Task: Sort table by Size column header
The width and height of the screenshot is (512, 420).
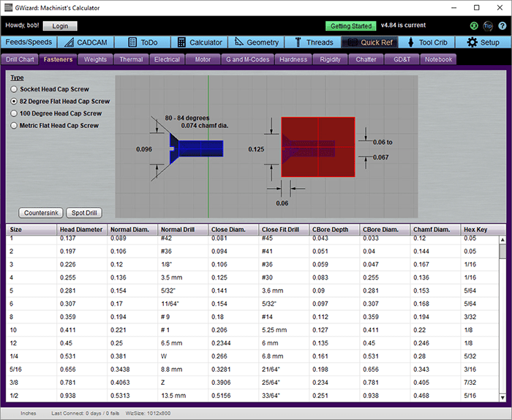Action: [31, 230]
